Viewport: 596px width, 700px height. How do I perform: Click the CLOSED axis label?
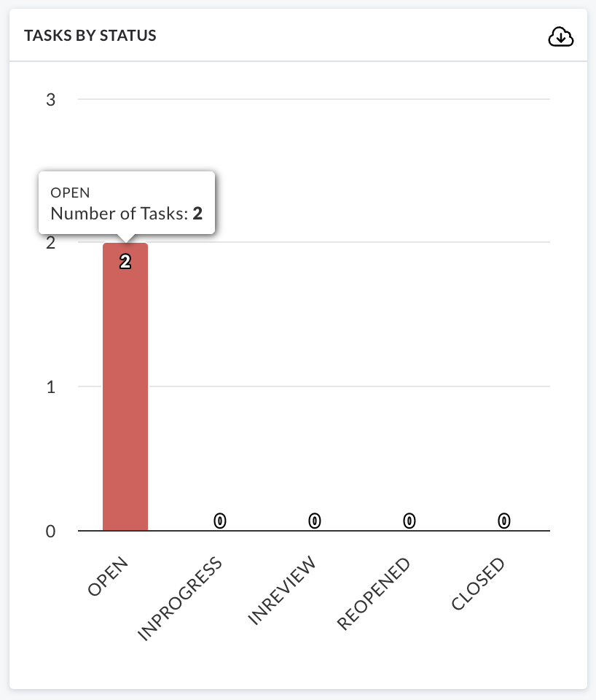[478, 583]
